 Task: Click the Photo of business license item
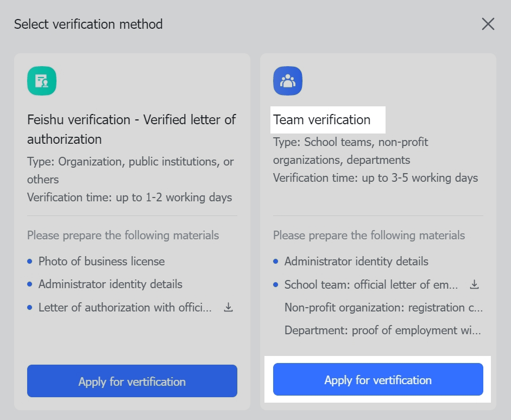tap(101, 262)
